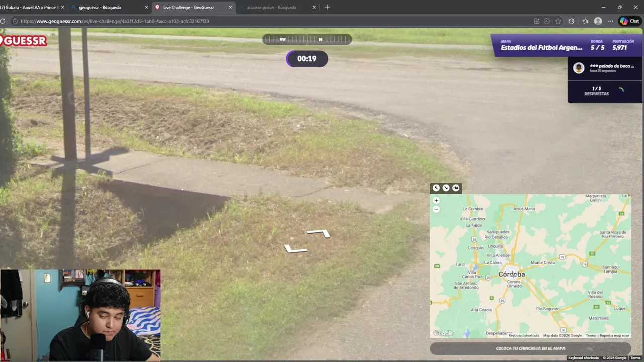Click the streamer webcam overlay
Viewport: 644px width, 362px height.
pos(80,316)
